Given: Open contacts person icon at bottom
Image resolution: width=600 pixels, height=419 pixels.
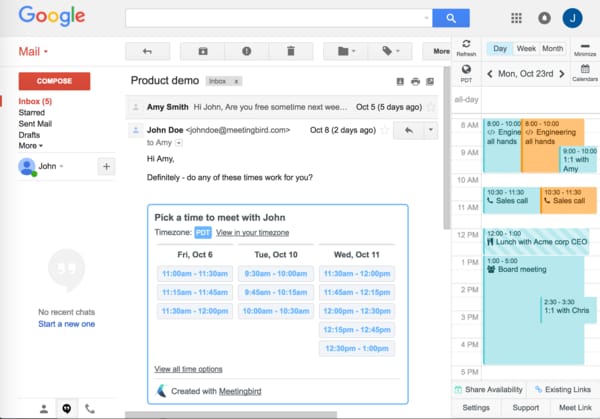Looking at the screenshot, I should point(44,409).
